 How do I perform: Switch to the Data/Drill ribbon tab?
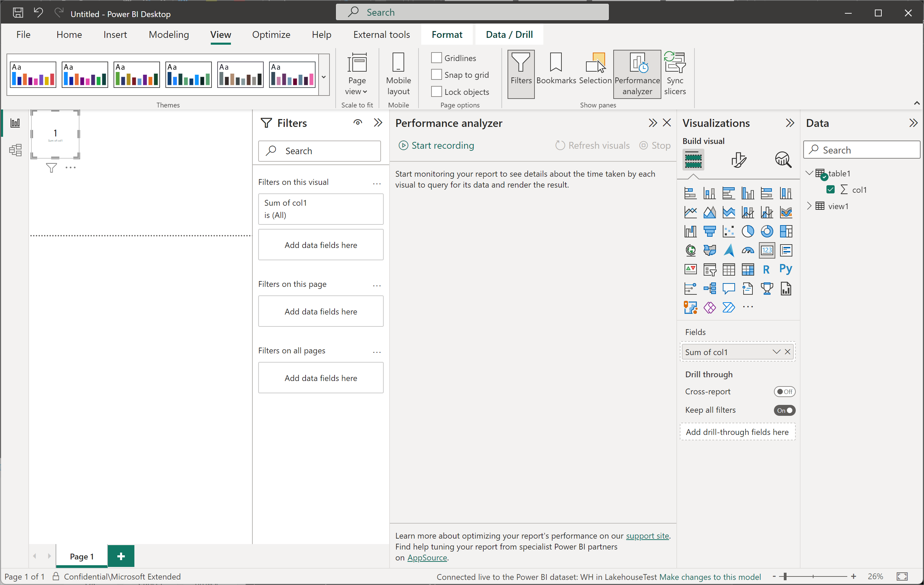(509, 34)
